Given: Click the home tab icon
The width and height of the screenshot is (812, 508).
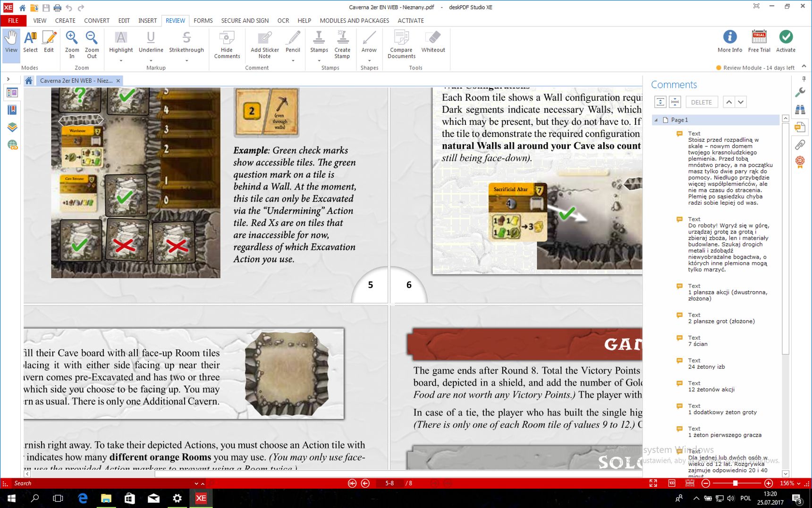Looking at the screenshot, I should pyautogui.click(x=29, y=81).
